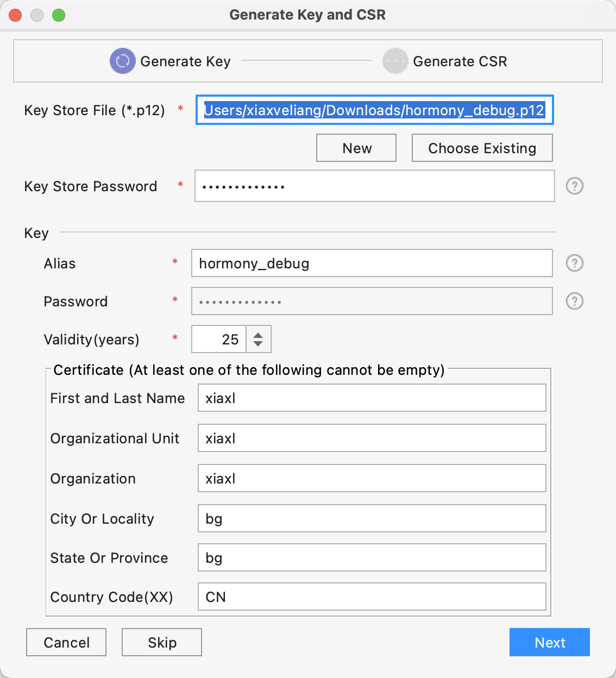616x678 pixels.
Task: Click the Next button
Action: tap(550, 642)
